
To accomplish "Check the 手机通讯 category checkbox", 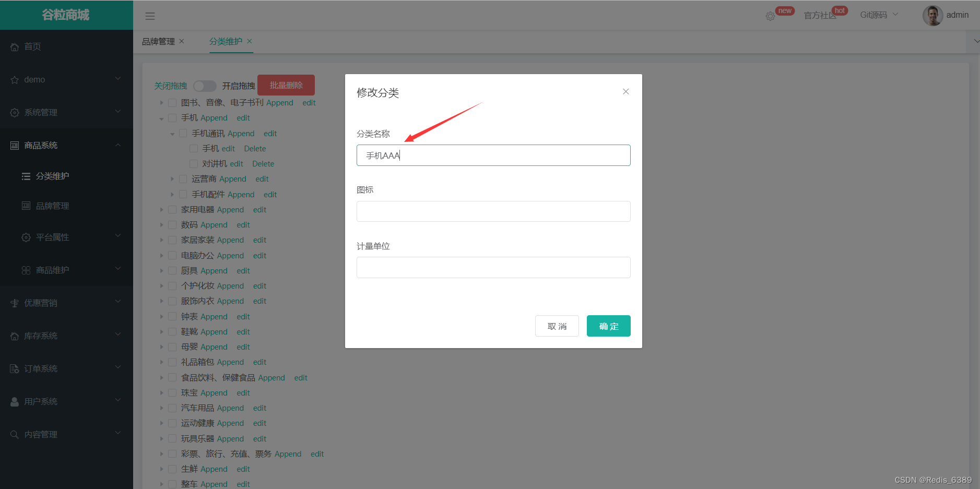I will 183,134.
